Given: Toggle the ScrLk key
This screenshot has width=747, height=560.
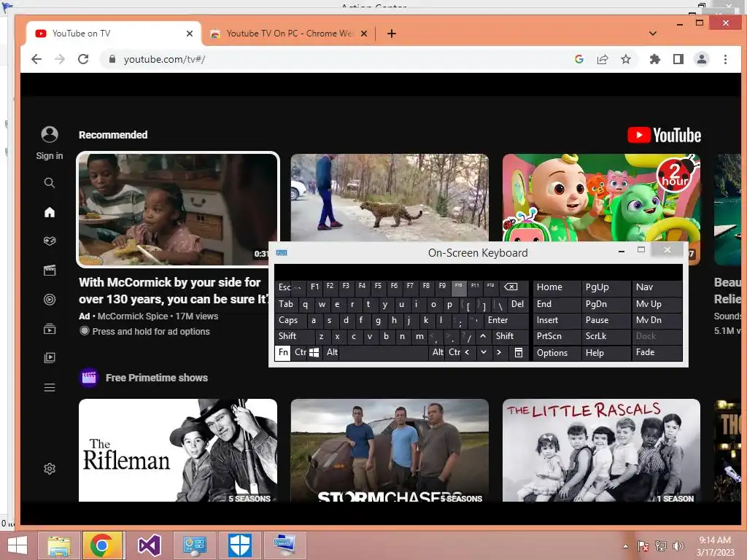Looking at the screenshot, I should click(x=605, y=336).
